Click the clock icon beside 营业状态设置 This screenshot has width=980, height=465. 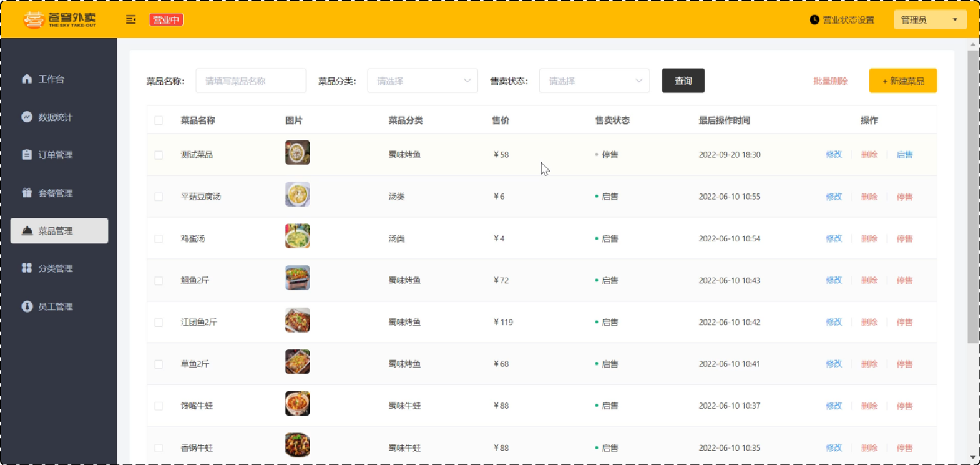pos(814,20)
